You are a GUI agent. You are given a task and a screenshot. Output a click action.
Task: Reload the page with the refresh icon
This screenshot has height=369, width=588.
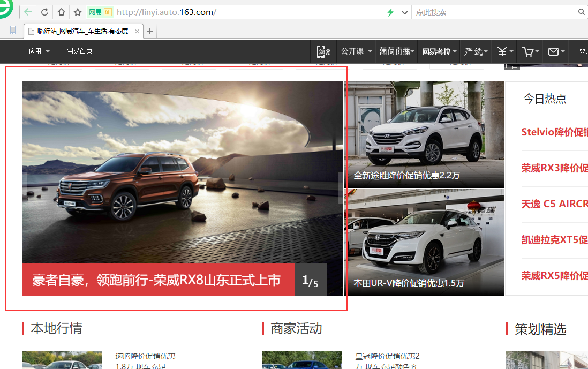coord(44,12)
